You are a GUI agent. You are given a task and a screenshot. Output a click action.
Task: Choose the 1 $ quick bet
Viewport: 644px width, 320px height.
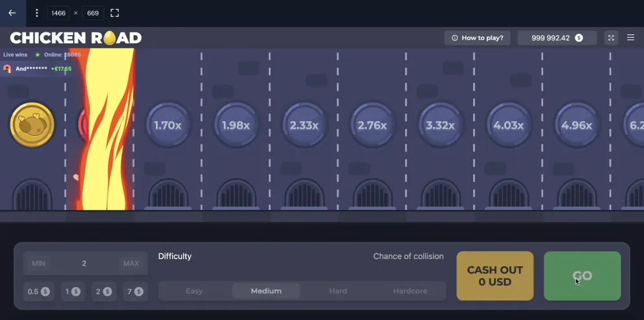(72, 291)
